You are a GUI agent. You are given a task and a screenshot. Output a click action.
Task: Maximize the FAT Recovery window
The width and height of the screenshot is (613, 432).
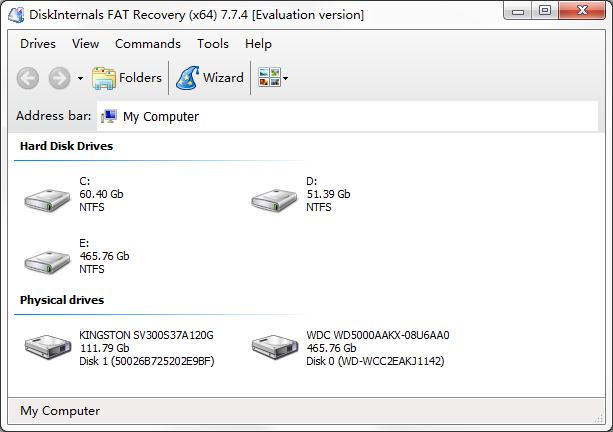coord(545,11)
